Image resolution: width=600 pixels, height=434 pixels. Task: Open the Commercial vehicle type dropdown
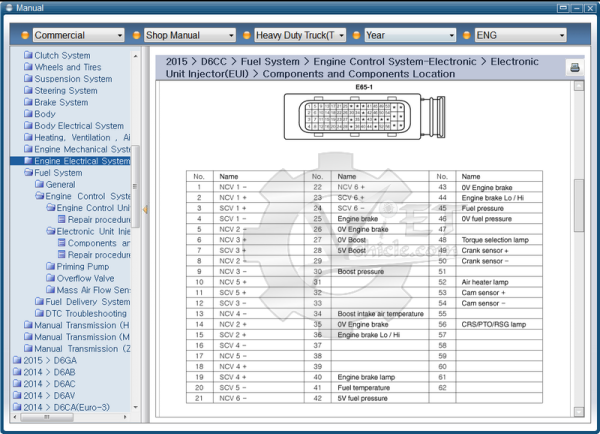coord(120,35)
